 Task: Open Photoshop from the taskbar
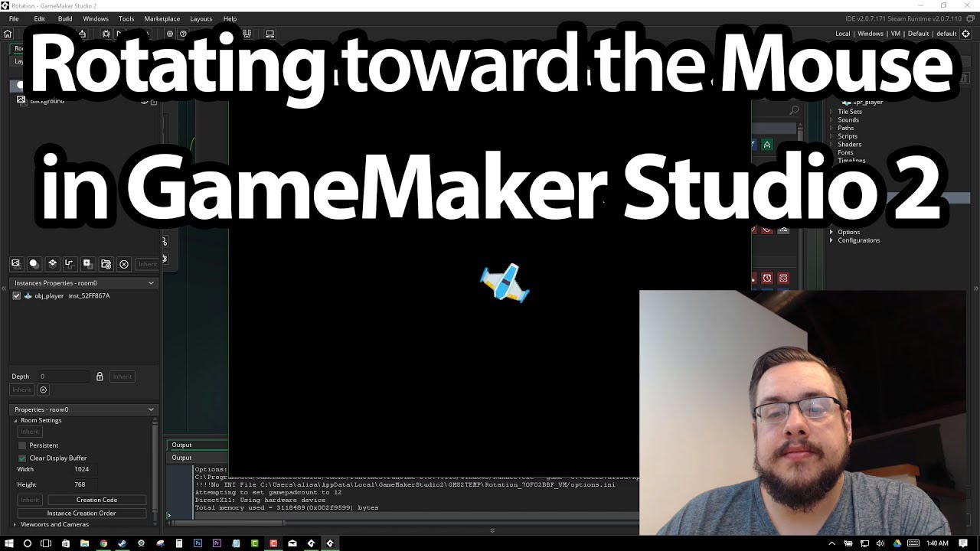point(198,543)
